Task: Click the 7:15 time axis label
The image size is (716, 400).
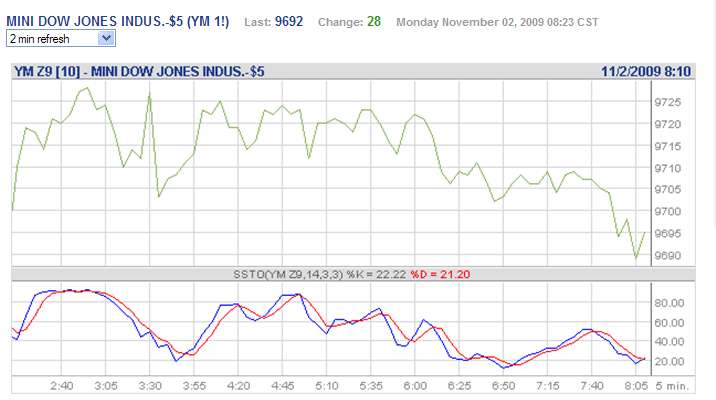Action: [x=548, y=386]
